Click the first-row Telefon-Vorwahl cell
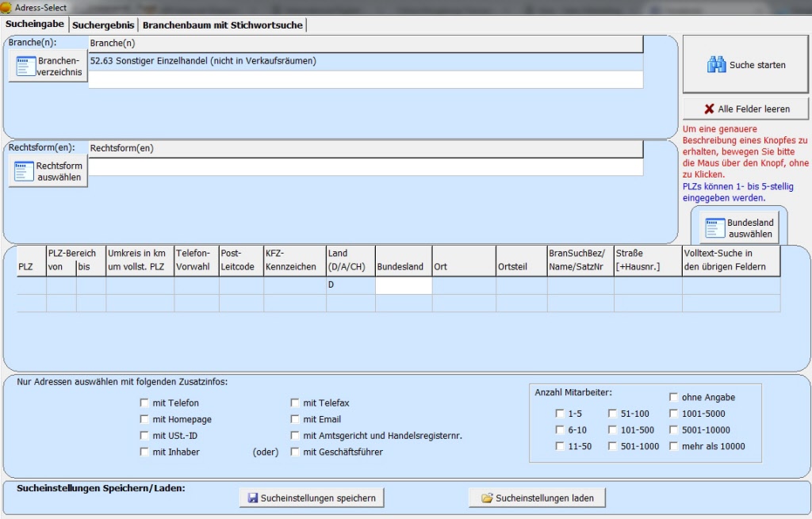This screenshot has height=519, width=812. [197, 285]
